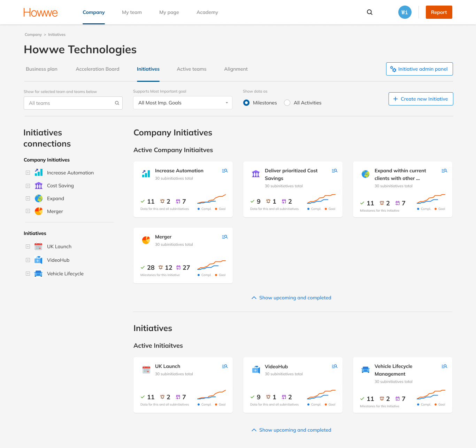Click the globe icon beside Expand in sidebar

coord(39,198)
